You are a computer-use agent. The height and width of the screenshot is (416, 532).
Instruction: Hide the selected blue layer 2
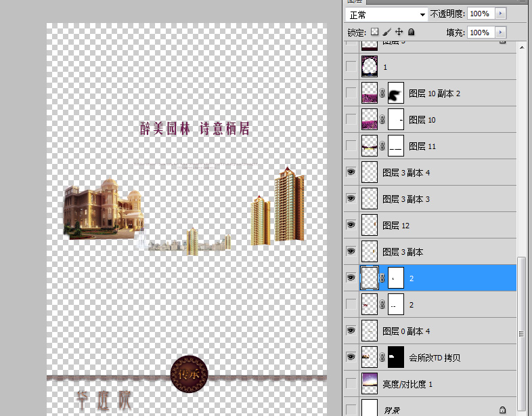pyautogui.click(x=351, y=278)
